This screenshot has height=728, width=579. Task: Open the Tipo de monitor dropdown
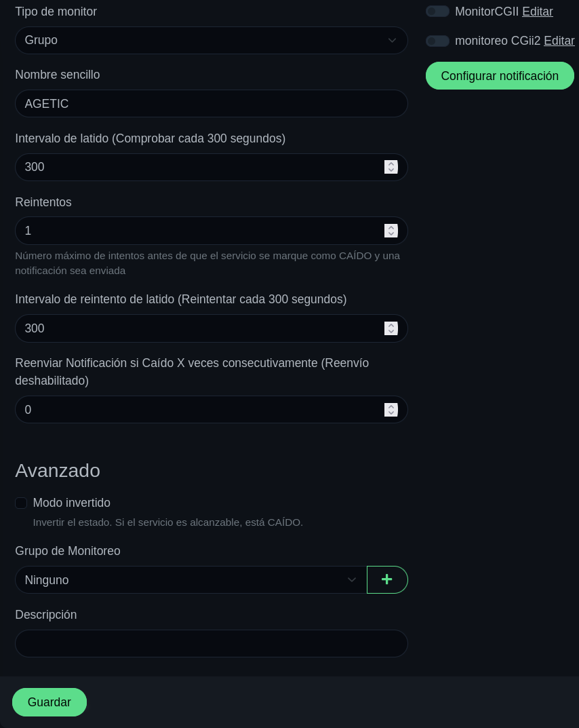click(211, 40)
